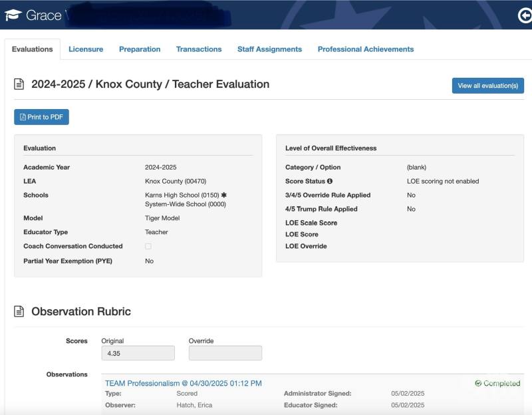Select the Evaluations tab
This screenshot has width=532, height=415.
(x=32, y=49)
